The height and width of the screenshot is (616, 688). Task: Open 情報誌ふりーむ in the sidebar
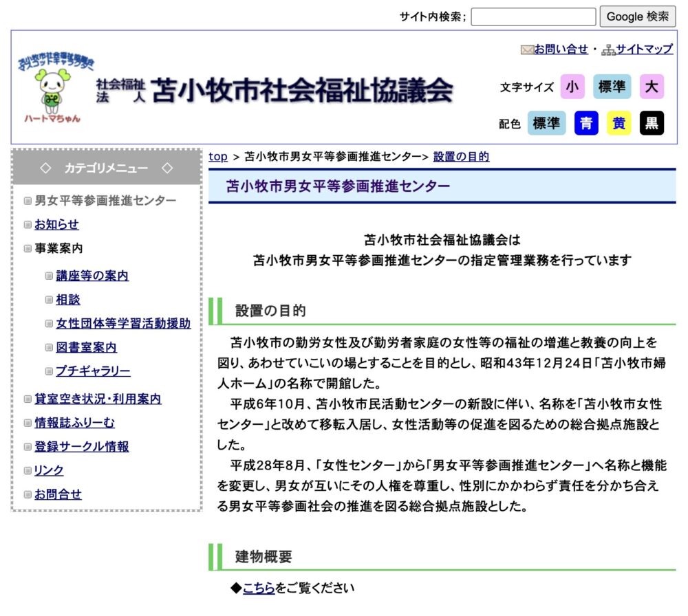coord(74,423)
